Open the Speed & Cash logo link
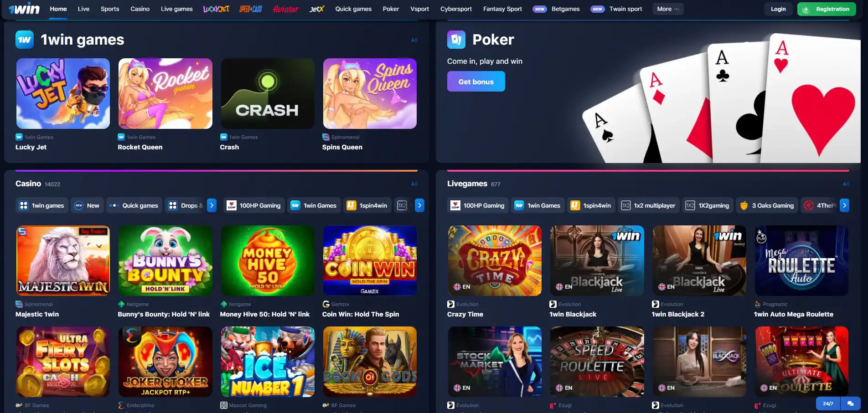 [x=251, y=9]
